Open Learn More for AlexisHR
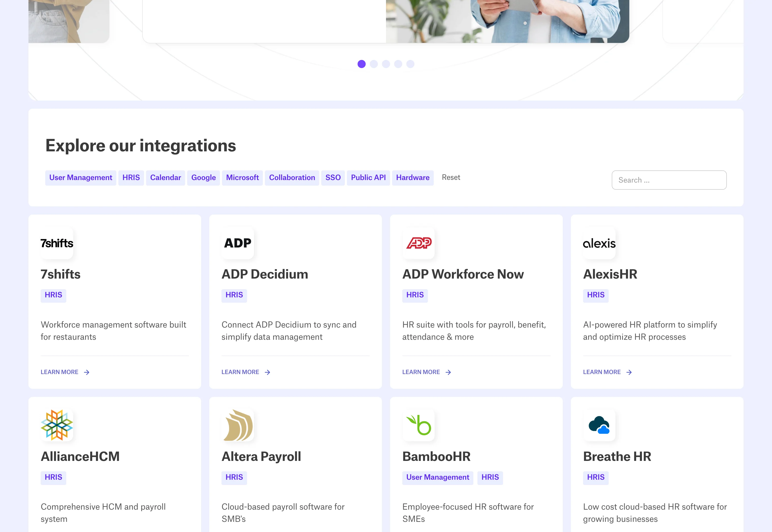Screen dimensions: 772x532 602,372
